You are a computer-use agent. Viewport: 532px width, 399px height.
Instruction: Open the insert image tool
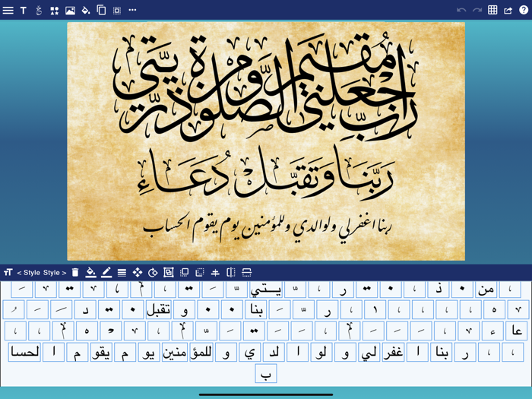pos(70,10)
